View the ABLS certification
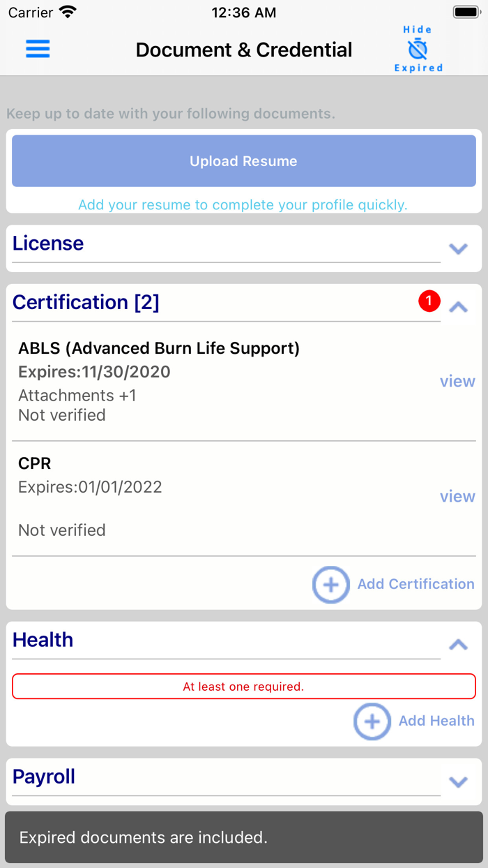 (x=457, y=382)
